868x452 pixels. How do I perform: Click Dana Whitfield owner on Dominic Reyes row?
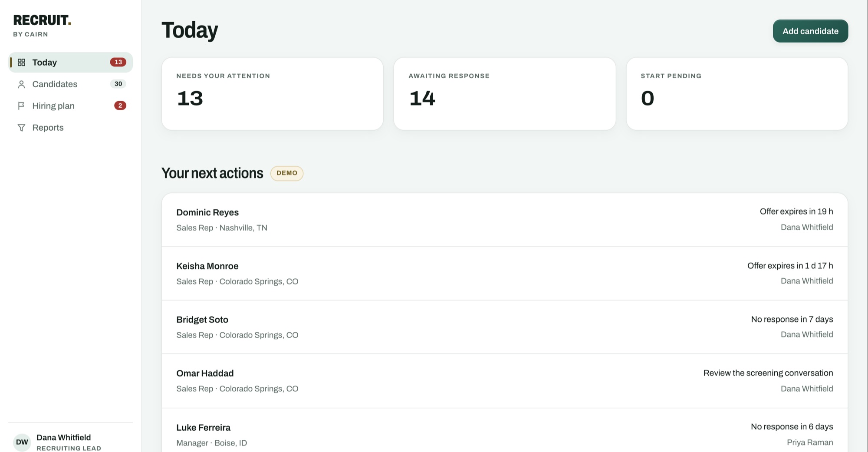[x=807, y=227]
